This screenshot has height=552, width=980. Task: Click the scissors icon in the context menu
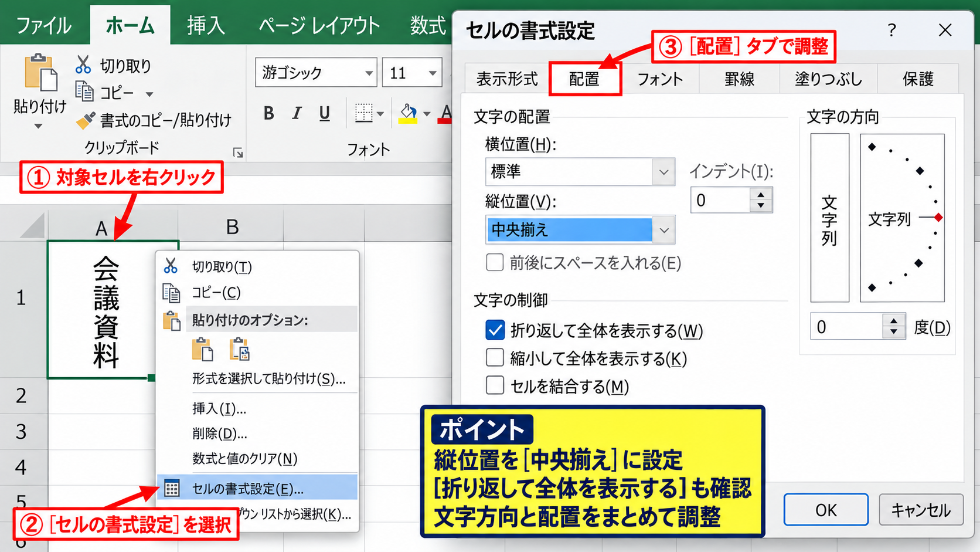click(171, 266)
